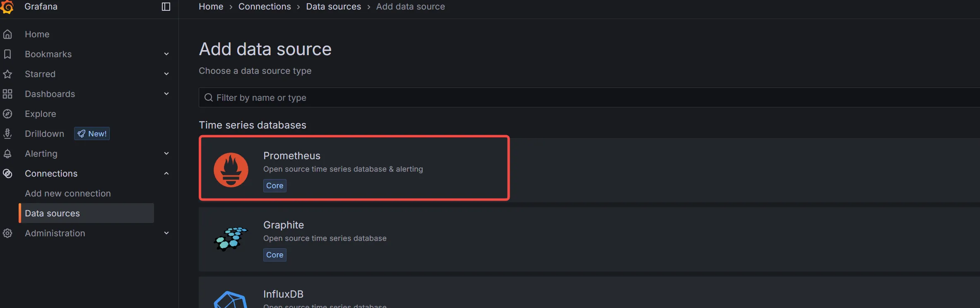Viewport: 980px width, 308px height.
Task: Choose the Prometheus data source title
Action: coord(292,156)
